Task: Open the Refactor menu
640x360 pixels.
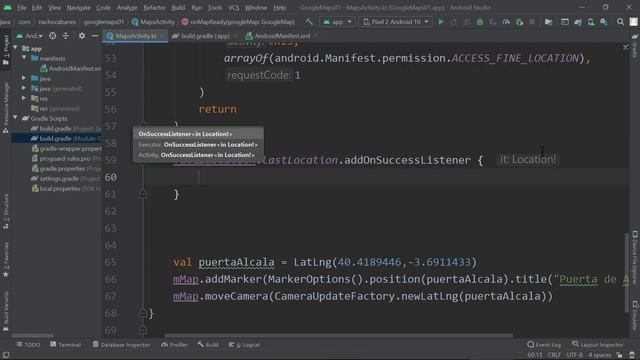Action: tap(154, 7)
